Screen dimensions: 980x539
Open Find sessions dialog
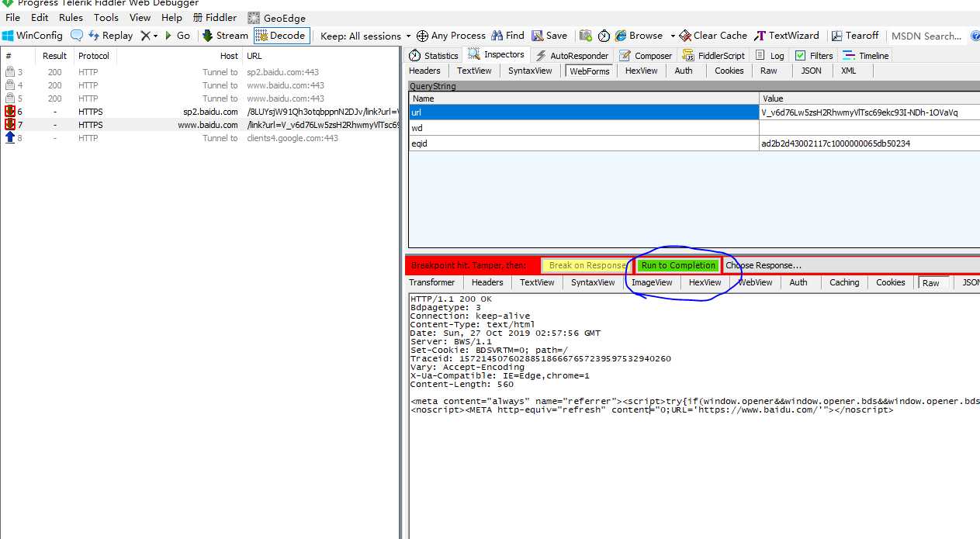click(x=507, y=36)
